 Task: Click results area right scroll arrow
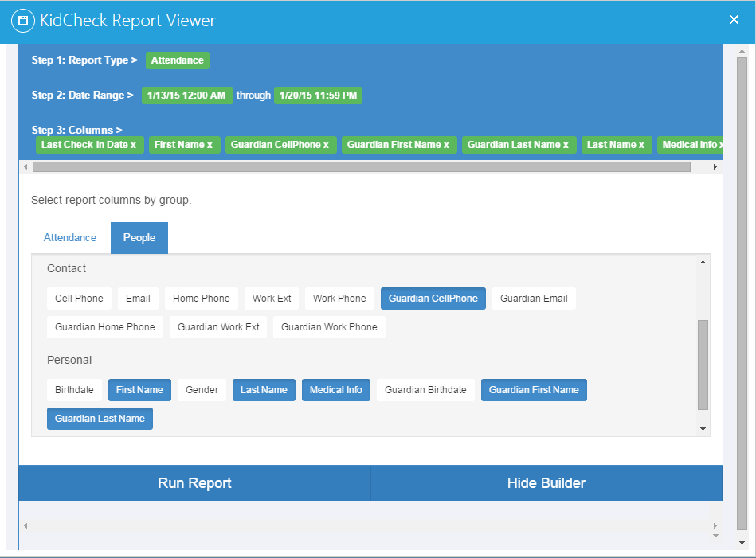715,525
